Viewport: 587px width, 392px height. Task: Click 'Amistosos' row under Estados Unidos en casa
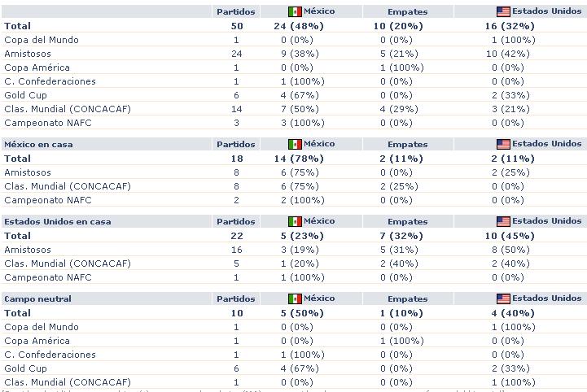click(x=27, y=250)
